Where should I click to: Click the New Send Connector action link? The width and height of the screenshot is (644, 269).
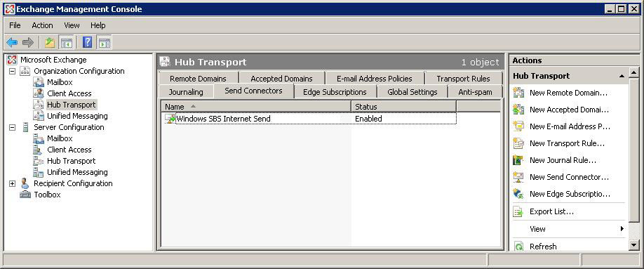pyautogui.click(x=569, y=177)
